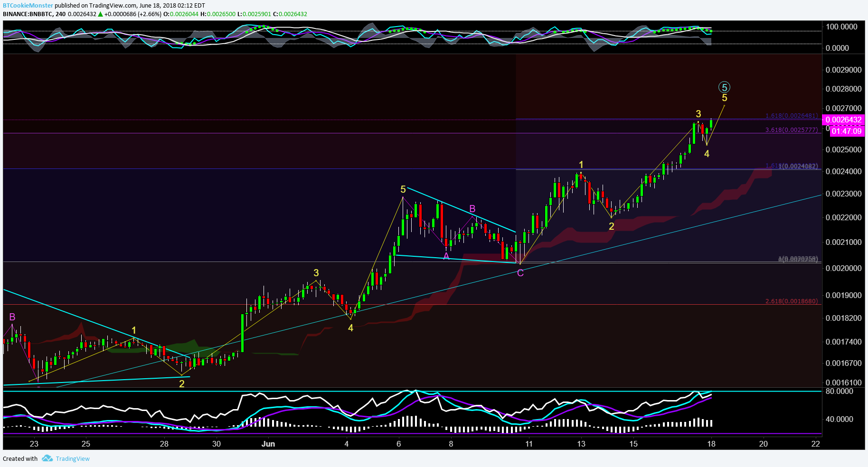Click the Jun month label on time axis
The width and height of the screenshot is (868, 467).
tap(268, 444)
